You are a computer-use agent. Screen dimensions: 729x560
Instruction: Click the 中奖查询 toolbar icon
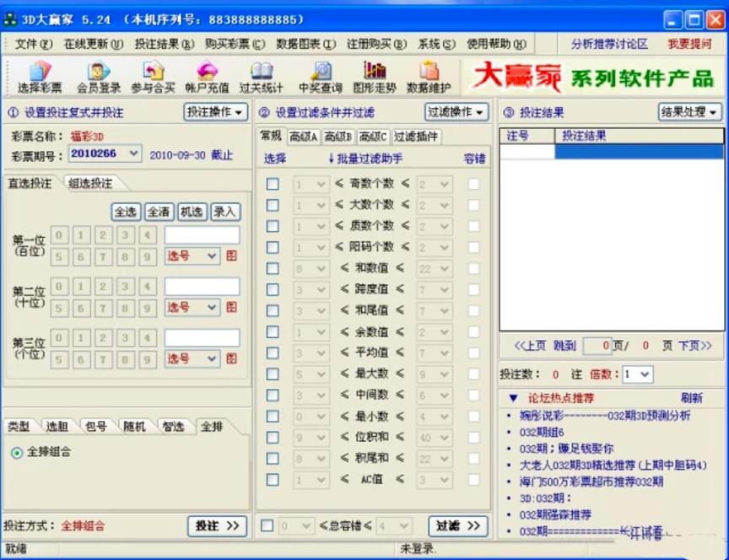click(x=321, y=77)
